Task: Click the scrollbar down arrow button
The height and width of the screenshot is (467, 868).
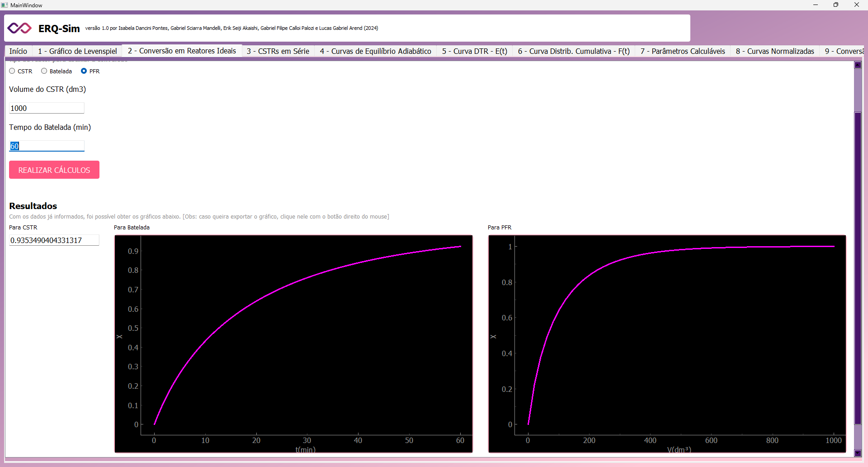Action: [x=858, y=453]
